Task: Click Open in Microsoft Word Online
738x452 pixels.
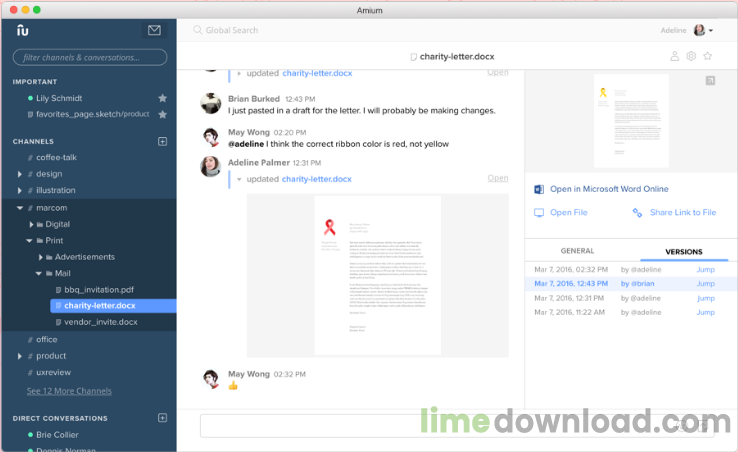Action: coord(608,189)
